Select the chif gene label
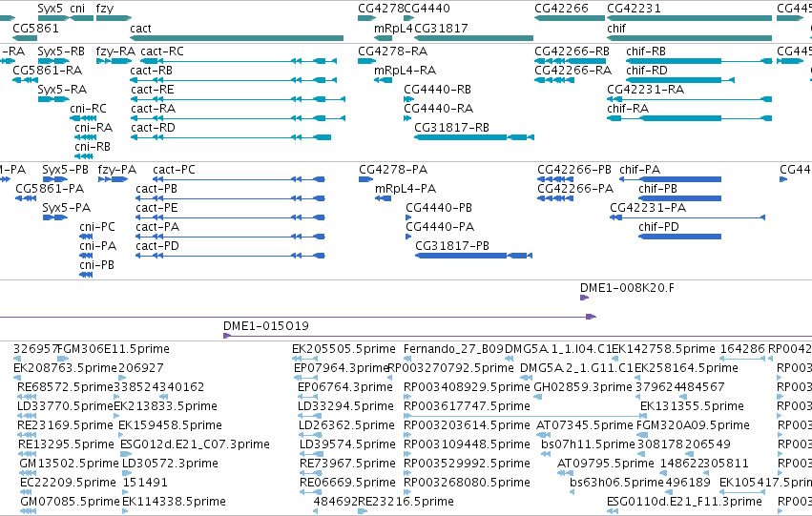 pyautogui.click(x=616, y=29)
